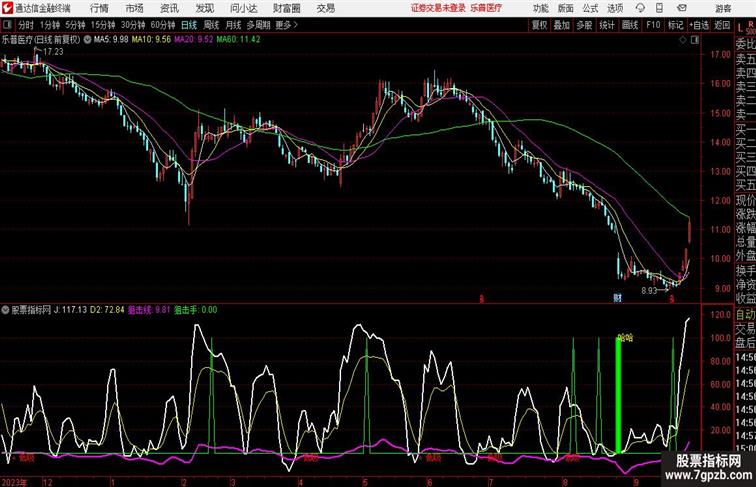
Task: Click the D2: 72.84 indicator value
Action: [x=107, y=310]
